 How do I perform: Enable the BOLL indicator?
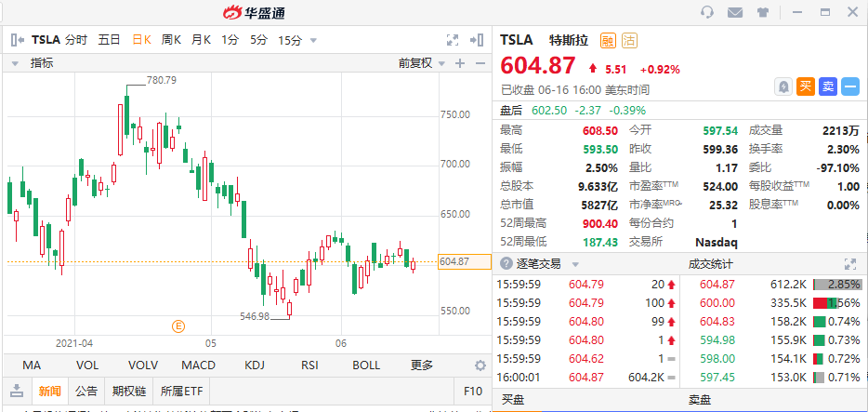366,365
